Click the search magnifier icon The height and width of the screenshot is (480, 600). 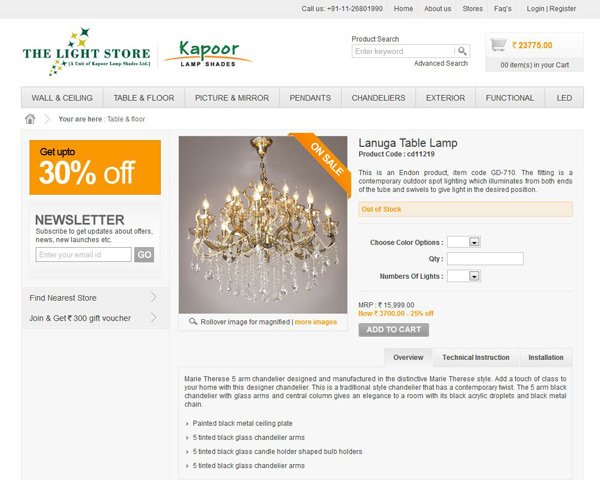pos(462,51)
